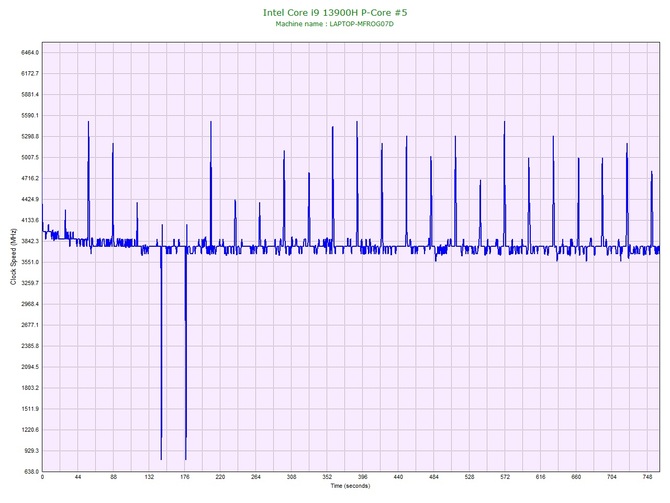This screenshot has height=503, width=670.
Task: Click the 704 x-axis time label
Action: tap(612, 477)
